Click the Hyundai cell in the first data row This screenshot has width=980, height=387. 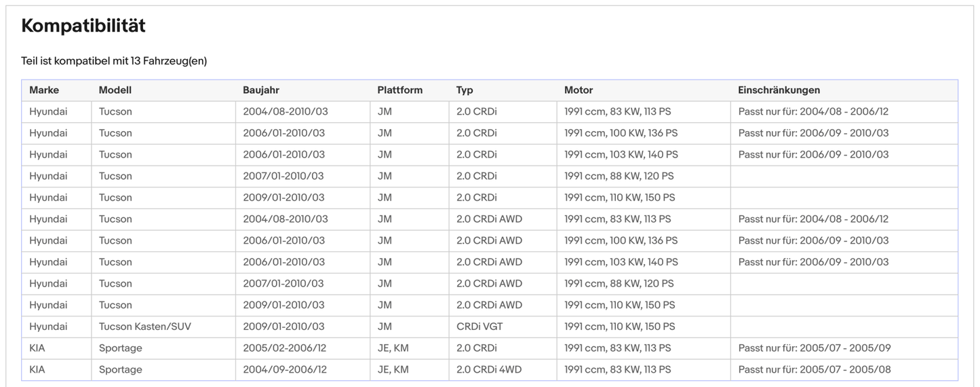tap(48, 111)
